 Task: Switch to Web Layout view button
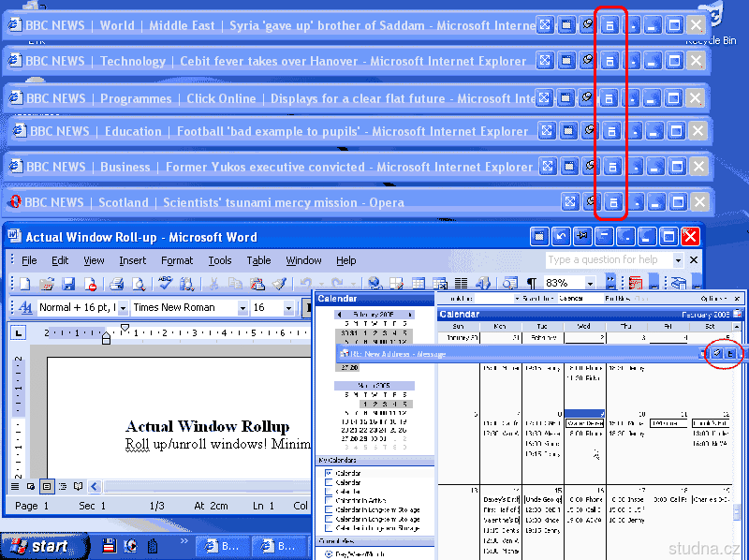[x=31, y=487]
